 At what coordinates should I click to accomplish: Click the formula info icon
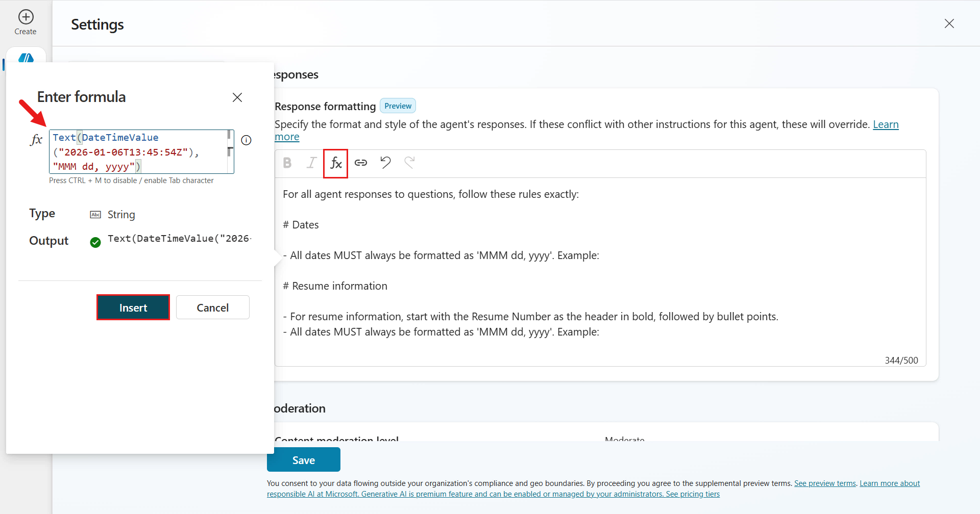[x=246, y=140]
